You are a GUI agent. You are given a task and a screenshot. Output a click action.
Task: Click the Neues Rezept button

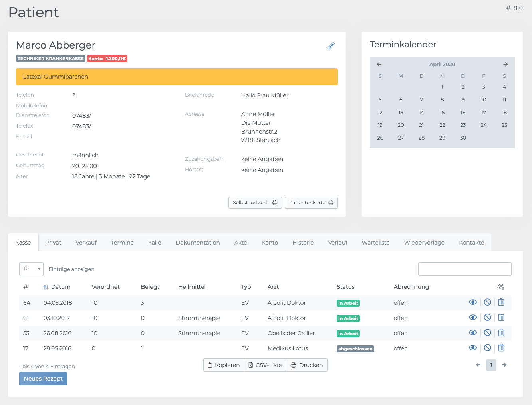(x=43, y=379)
